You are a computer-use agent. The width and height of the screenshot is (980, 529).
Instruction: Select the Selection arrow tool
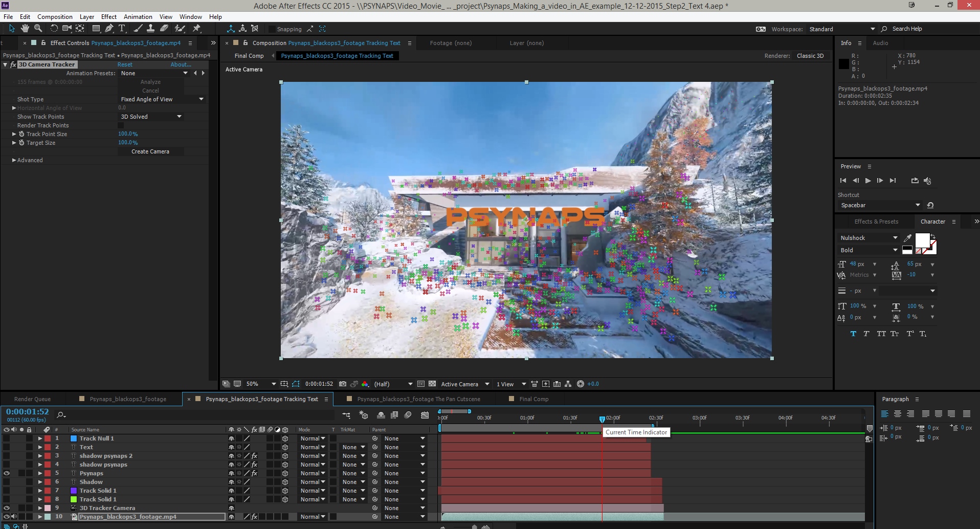pos(12,29)
